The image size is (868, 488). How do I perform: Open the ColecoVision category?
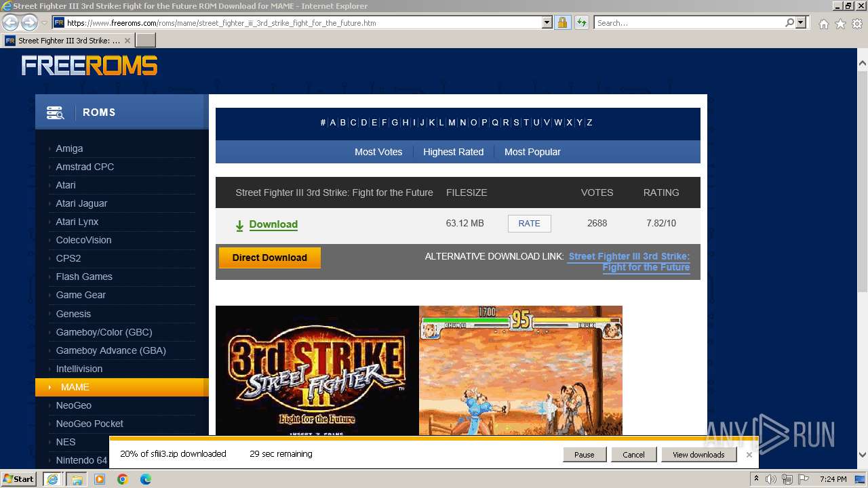tap(83, 240)
